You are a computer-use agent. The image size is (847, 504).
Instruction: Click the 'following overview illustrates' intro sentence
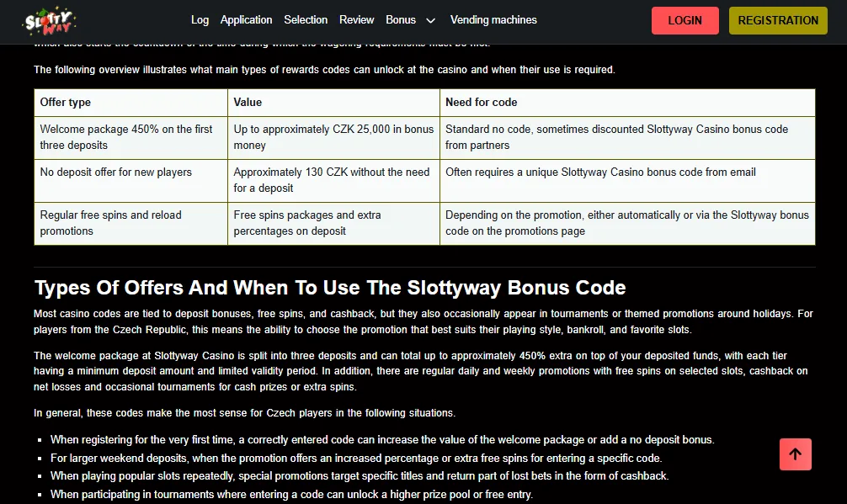click(324, 70)
